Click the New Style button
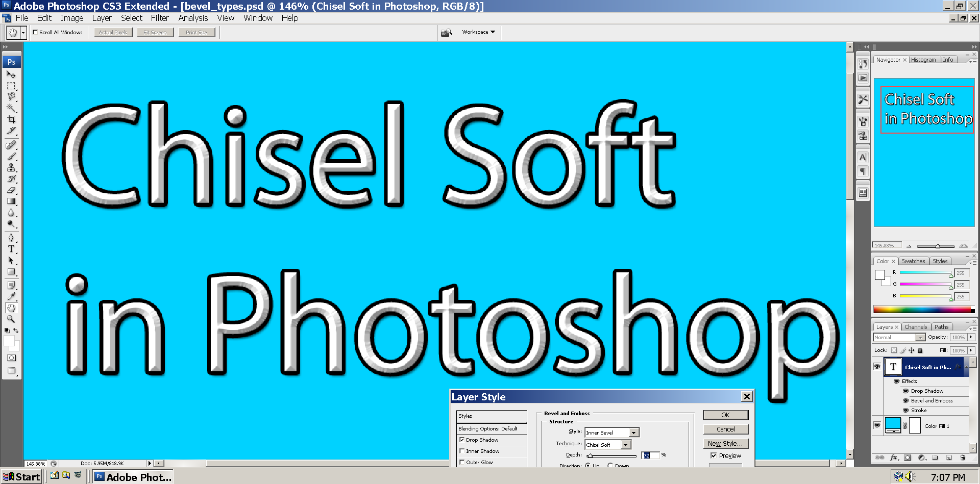Screen dimensions: 980x484 (725, 444)
